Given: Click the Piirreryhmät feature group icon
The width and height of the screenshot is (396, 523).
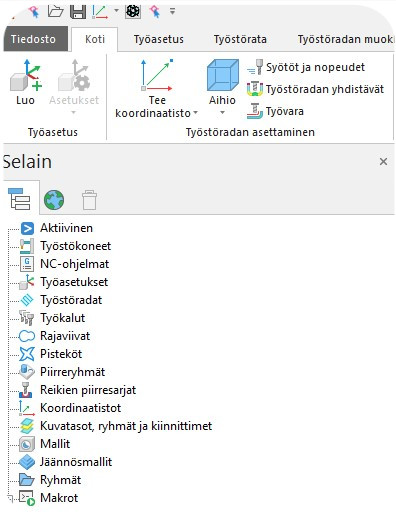Looking at the screenshot, I should [27, 372].
